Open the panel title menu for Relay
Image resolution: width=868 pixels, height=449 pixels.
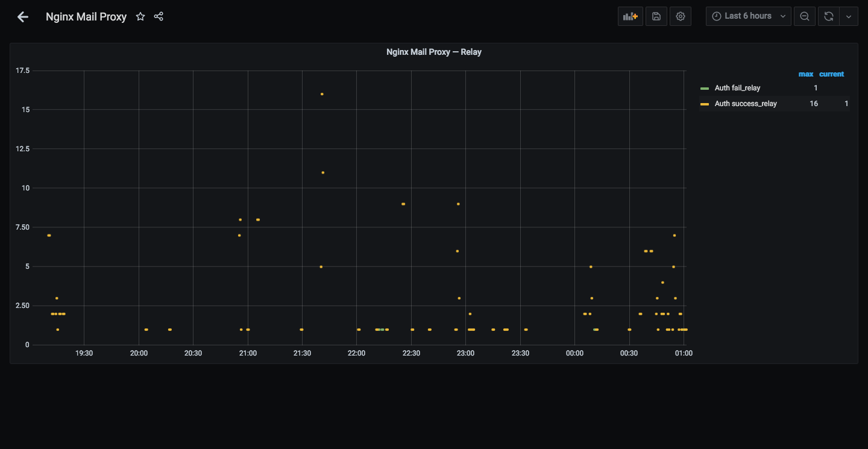pos(434,52)
